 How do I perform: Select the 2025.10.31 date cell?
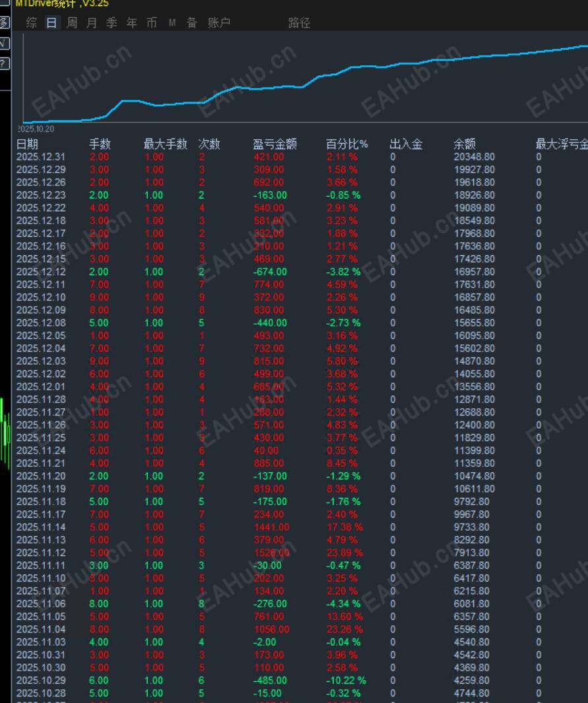[x=41, y=655]
